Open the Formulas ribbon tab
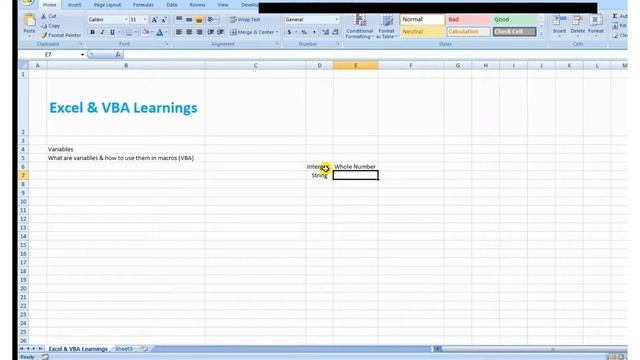Screen dimensions: 640x360 (x=143, y=5)
